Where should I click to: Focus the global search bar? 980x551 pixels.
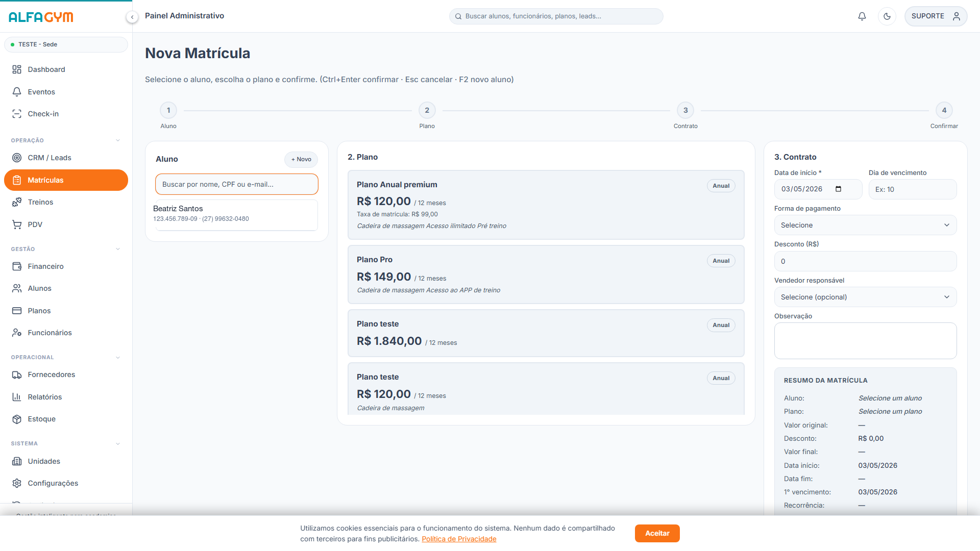[x=556, y=16]
